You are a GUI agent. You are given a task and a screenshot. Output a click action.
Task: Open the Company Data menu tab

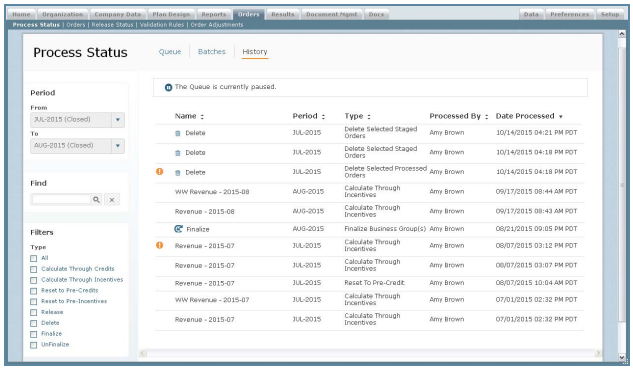(x=117, y=14)
